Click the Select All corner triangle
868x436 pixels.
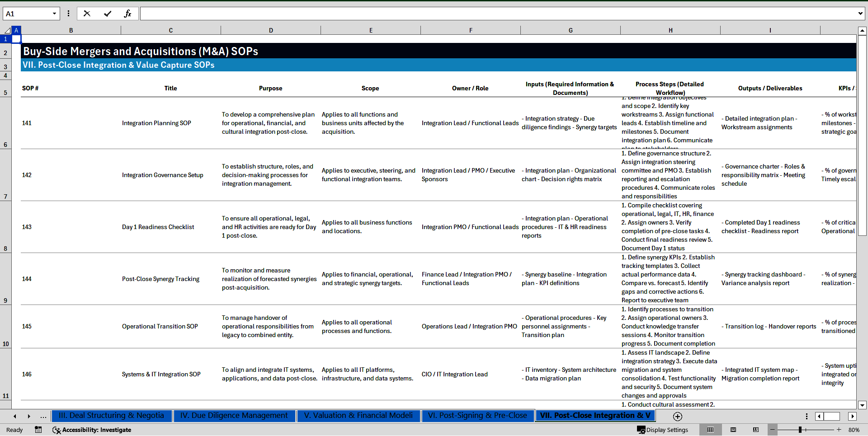click(x=7, y=30)
